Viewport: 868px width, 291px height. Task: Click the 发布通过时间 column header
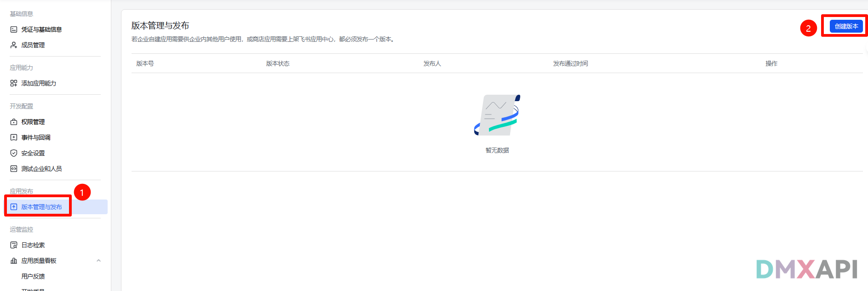point(570,63)
